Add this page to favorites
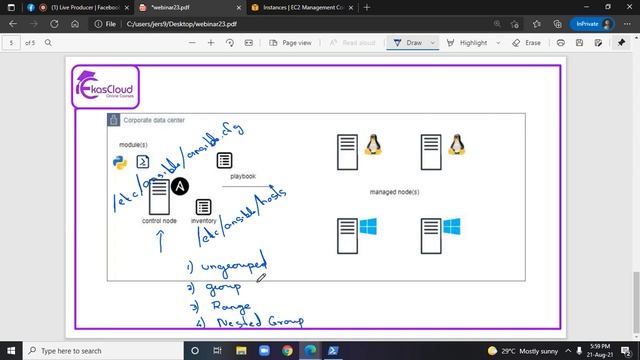The height and width of the screenshot is (360, 640). point(515,24)
